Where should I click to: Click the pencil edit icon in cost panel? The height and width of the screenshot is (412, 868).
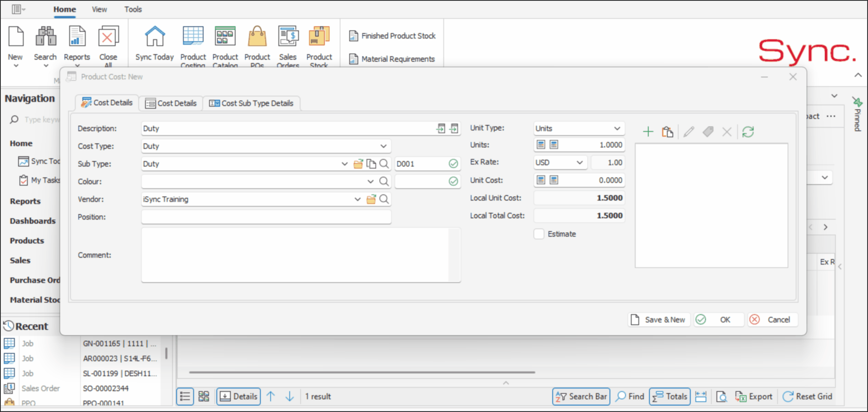click(x=689, y=132)
